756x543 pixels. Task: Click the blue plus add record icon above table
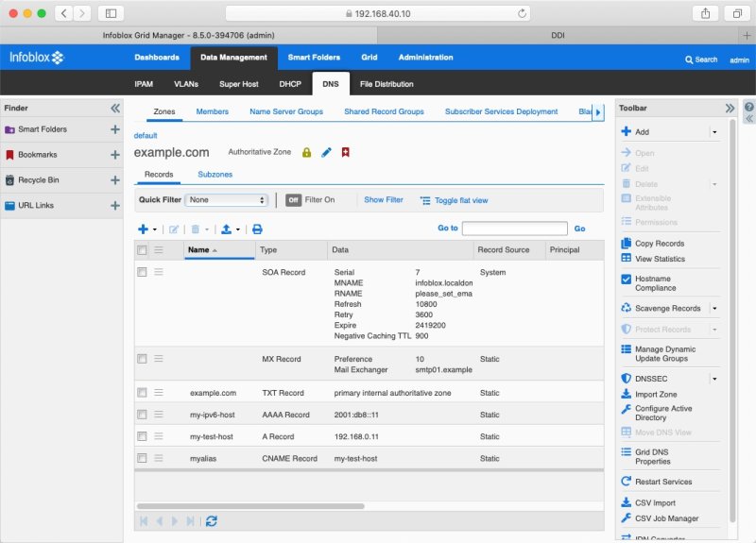pyautogui.click(x=143, y=229)
